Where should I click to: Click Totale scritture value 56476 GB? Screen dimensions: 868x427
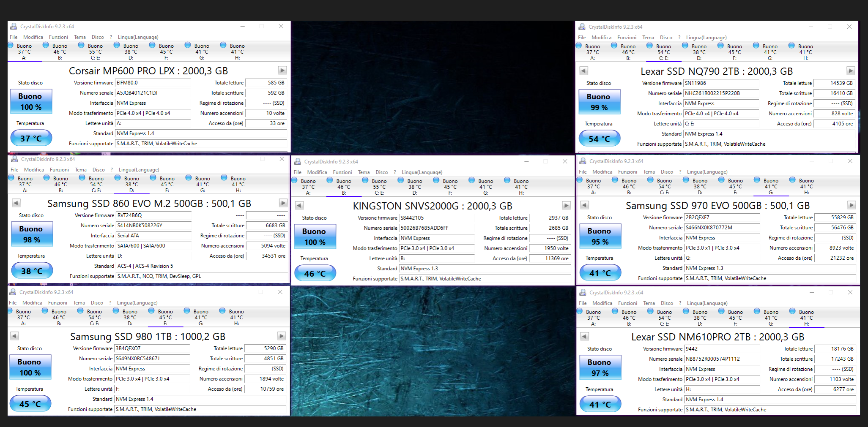(x=835, y=228)
